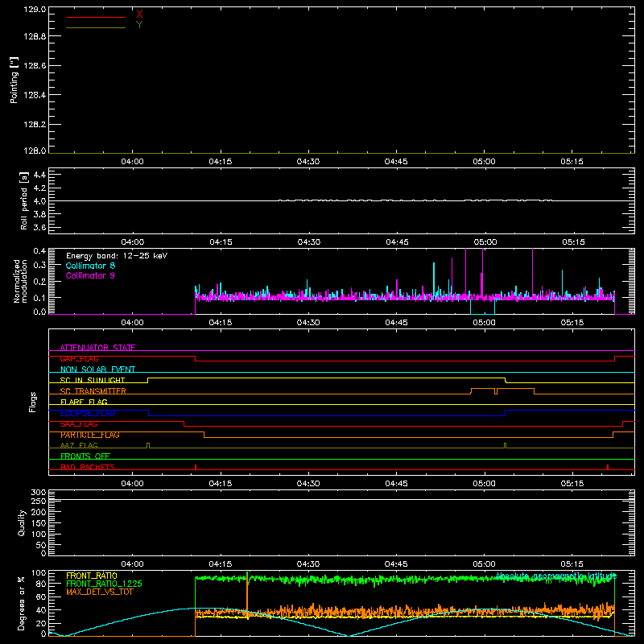Click the 128.6 tick on Pointing axis
Image resolution: width=644 pixels, height=644 pixels.
35,66
